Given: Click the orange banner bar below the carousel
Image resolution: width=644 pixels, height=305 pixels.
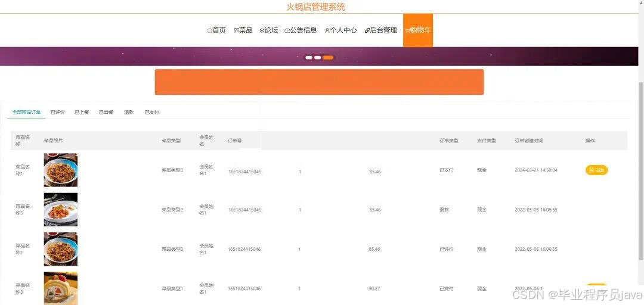Looking at the screenshot, I should point(319,82).
